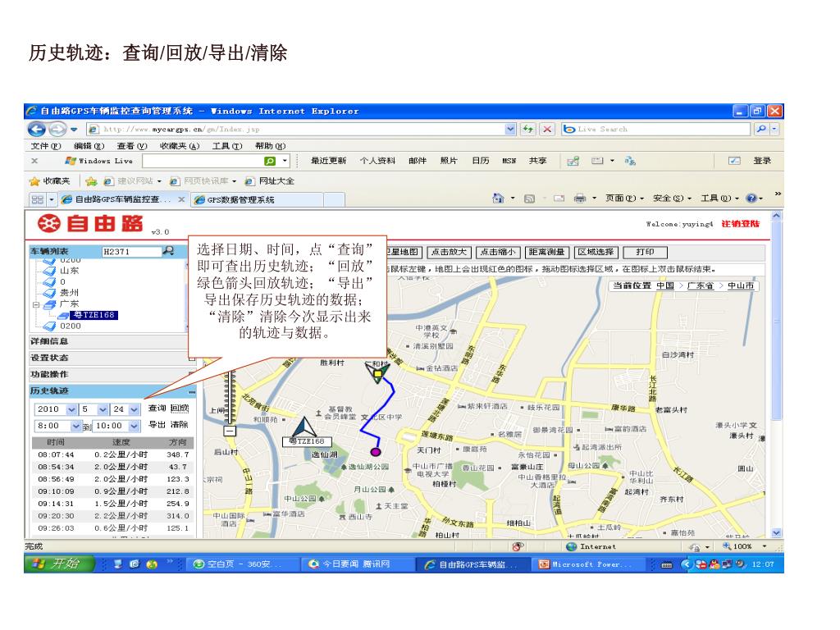The height and width of the screenshot is (630, 840).
Task: Open the year 2010 dropdown
Action: [x=71, y=409]
